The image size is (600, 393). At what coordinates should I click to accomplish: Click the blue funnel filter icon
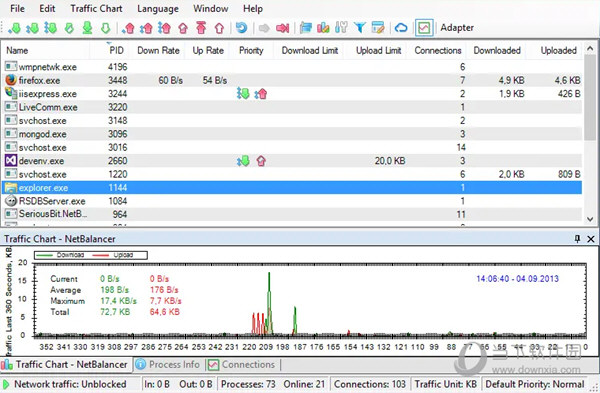[360, 28]
